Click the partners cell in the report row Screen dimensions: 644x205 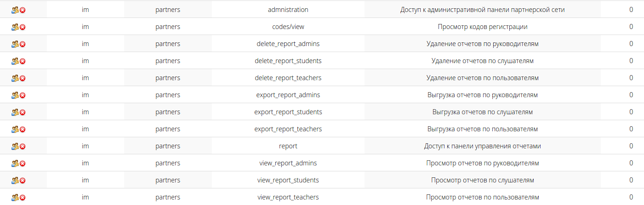[x=168, y=146]
